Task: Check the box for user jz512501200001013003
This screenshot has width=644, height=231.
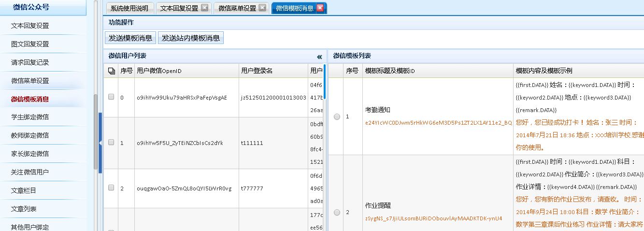Action: pyautogui.click(x=111, y=97)
